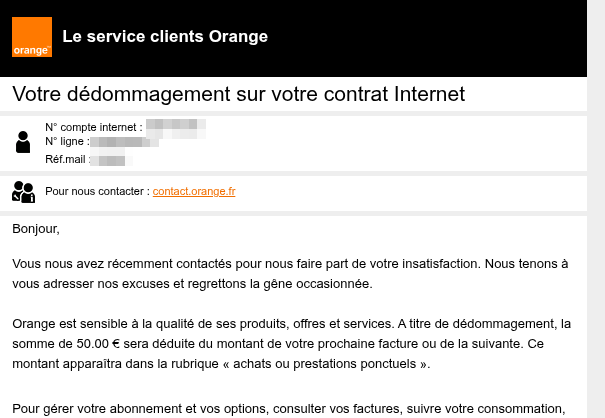Click the "Votre dédommagement" email heading
The width and height of the screenshot is (605, 418).
[x=238, y=94]
